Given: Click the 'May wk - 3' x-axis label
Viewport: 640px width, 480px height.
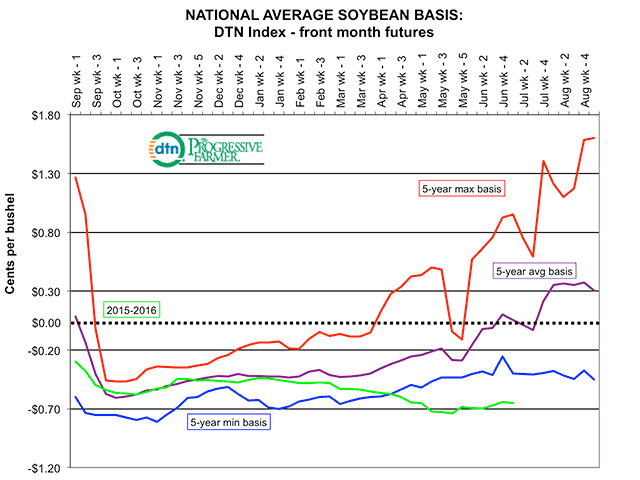Looking at the screenshot, I should pyautogui.click(x=443, y=81).
